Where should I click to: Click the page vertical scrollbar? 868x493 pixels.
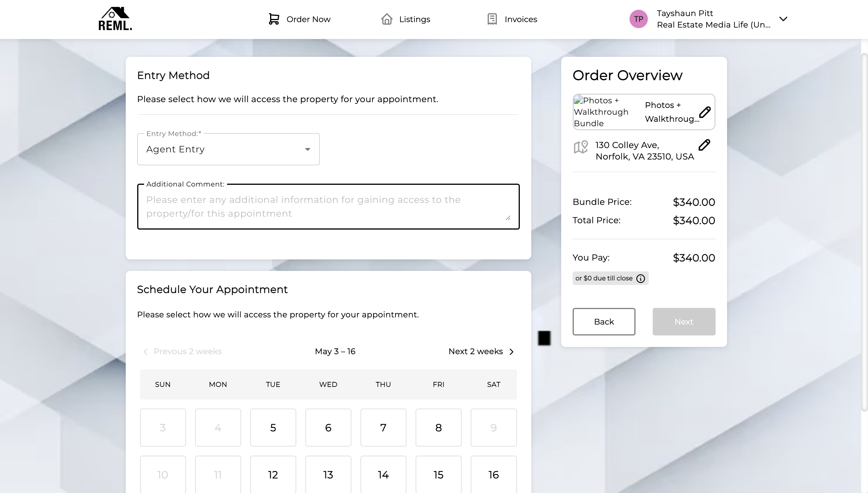(x=864, y=232)
